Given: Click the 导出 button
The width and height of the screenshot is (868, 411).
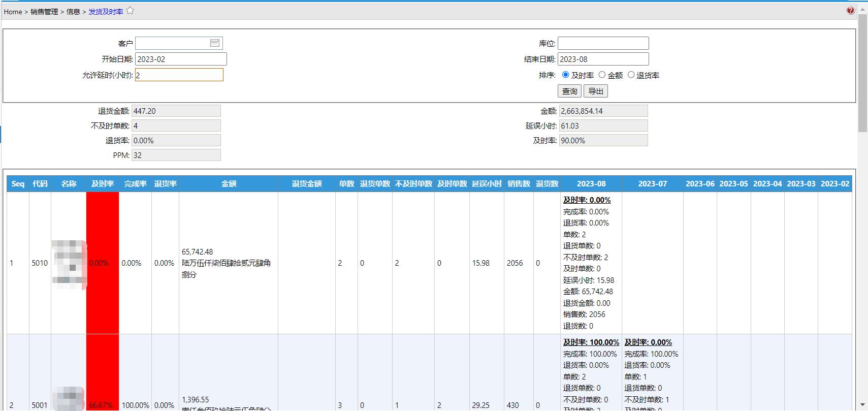Looking at the screenshot, I should 596,91.
